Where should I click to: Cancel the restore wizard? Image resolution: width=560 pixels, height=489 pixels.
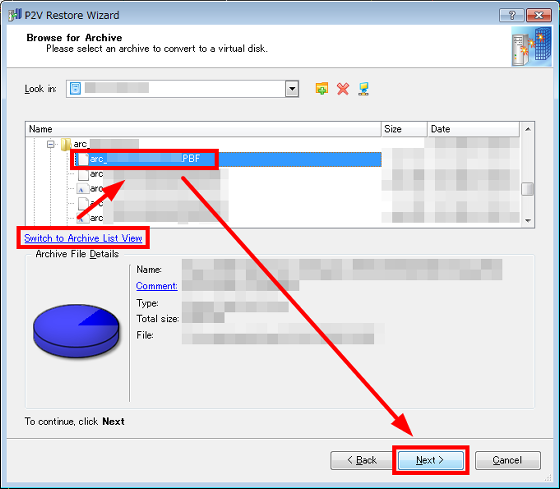508,460
